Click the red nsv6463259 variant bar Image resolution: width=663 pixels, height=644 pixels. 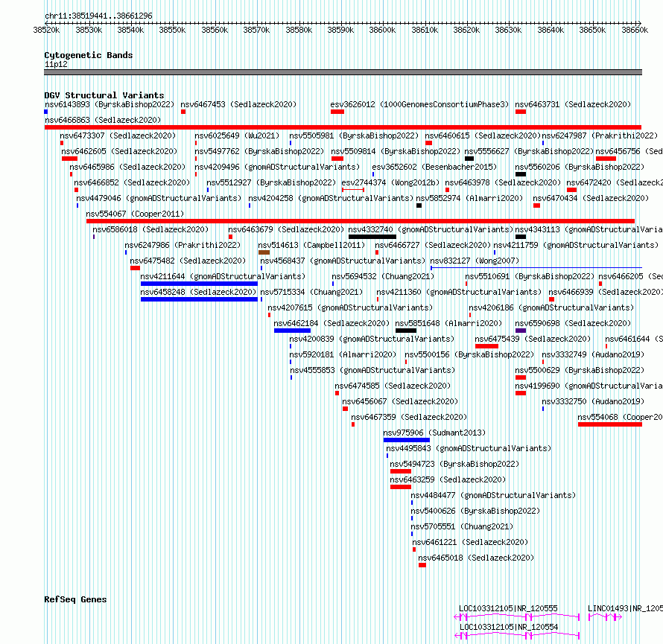click(401, 487)
